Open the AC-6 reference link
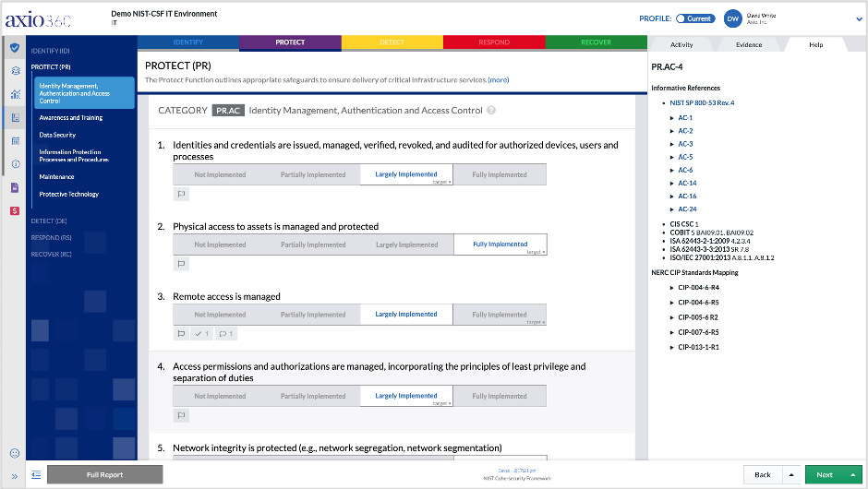The image size is (868, 489). (x=685, y=170)
